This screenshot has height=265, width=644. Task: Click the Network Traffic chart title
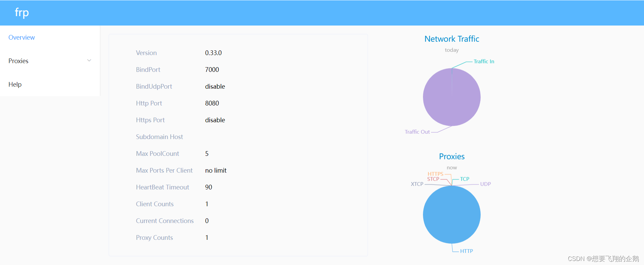click(x=451, y=39)
